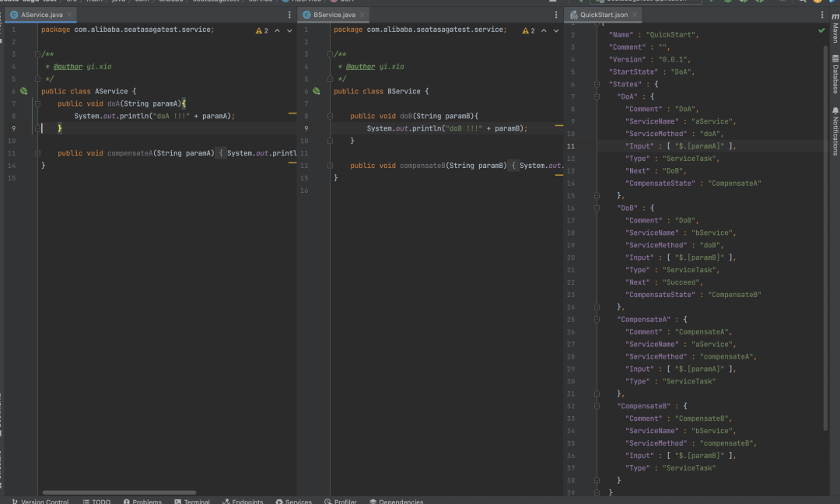
Task: Close the QuickStart.json tab
Action: (x=635, y=15)
